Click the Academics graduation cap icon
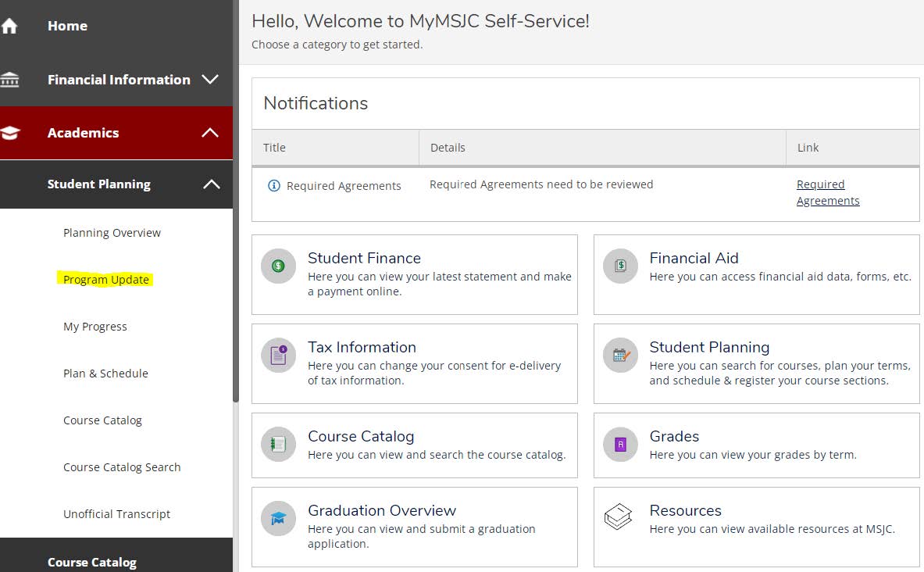924x572 pixels. click(x=9, y=133)
